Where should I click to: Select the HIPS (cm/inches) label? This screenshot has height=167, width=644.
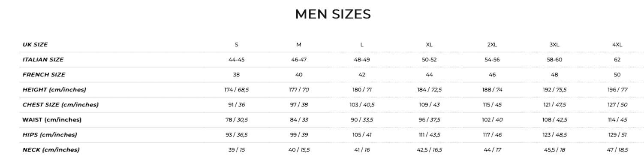[50, 135]
